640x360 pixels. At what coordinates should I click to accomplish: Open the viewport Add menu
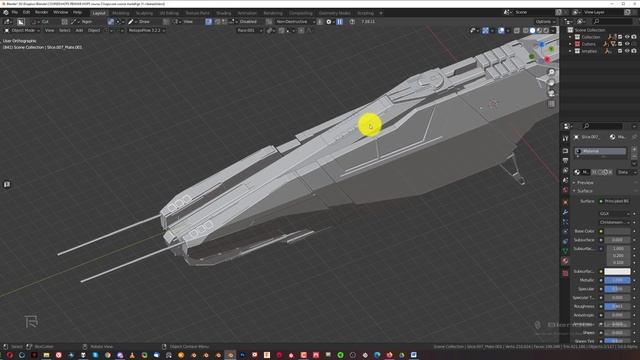79,30
